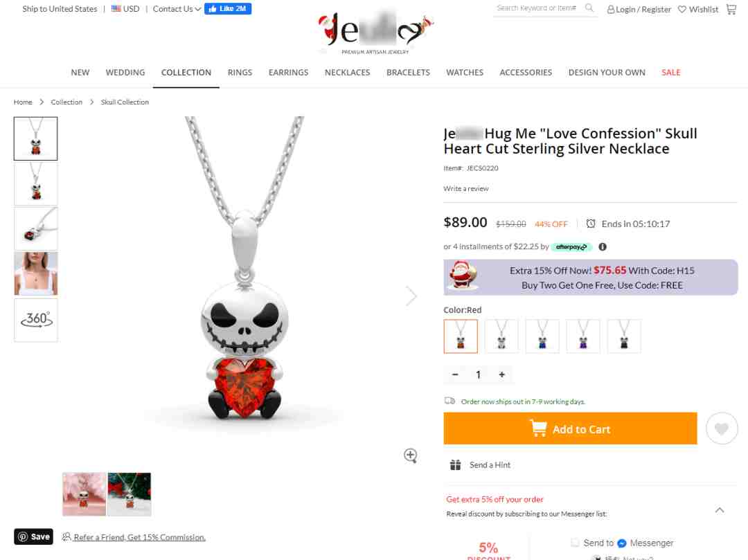Click the Add to Cart button

570,428
